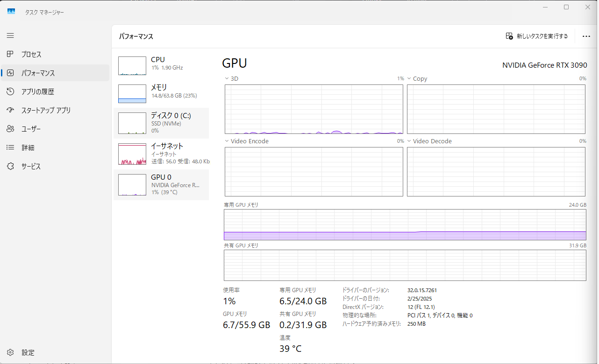Select the ディスク 0 (C:) mini graph

(132, 123)
